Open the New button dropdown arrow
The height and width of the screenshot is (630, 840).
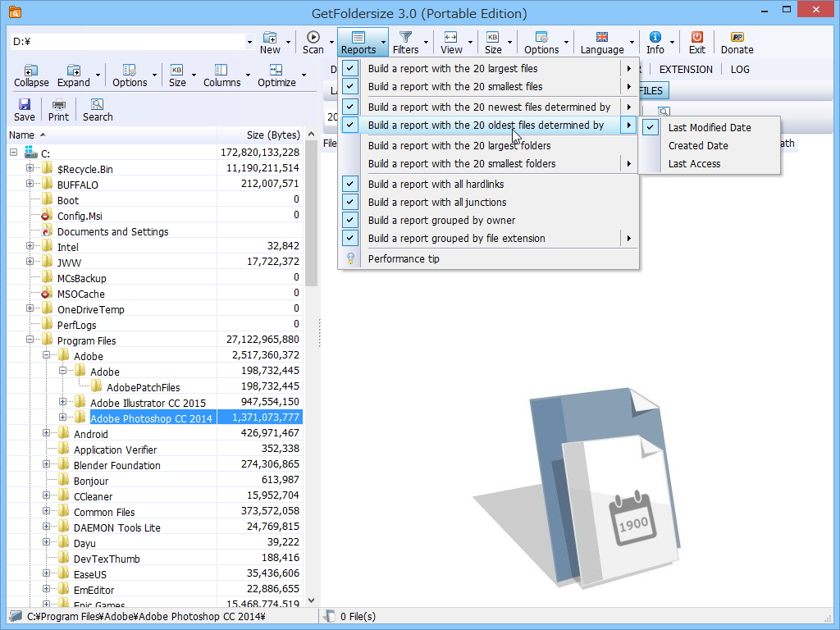pos(288,42)
